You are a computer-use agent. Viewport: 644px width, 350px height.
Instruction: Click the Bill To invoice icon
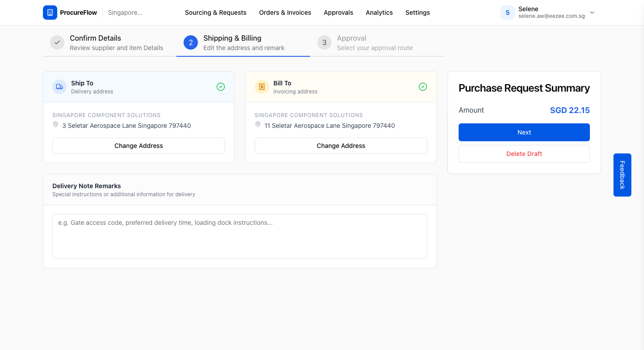[262, 87]
